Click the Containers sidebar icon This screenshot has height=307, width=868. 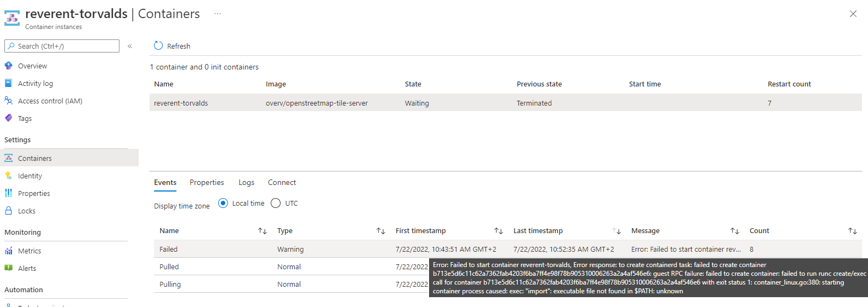8,158
